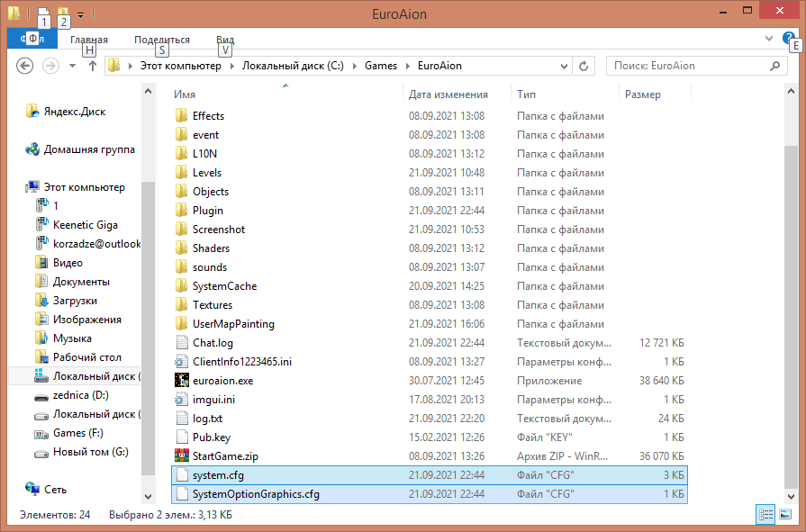Viewport: 806px width, 532px height.
Task: Open the address bar history dropdown
Action: 565,66
